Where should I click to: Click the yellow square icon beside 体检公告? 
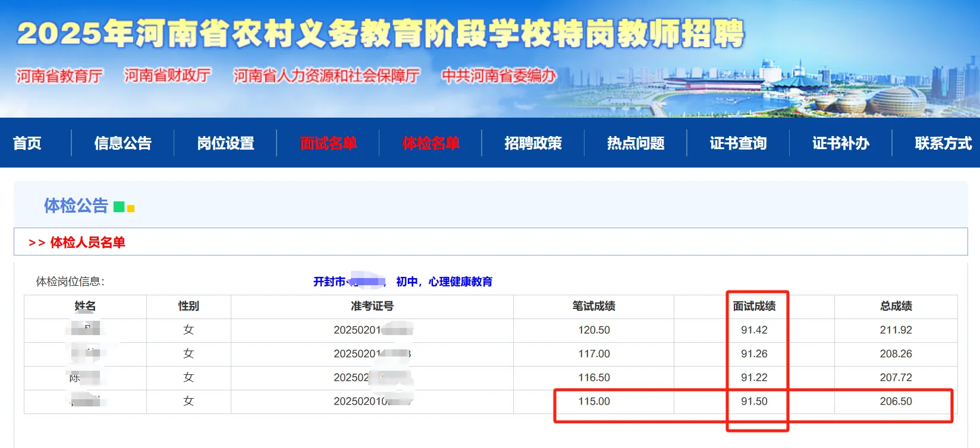(x=131, y=209)
